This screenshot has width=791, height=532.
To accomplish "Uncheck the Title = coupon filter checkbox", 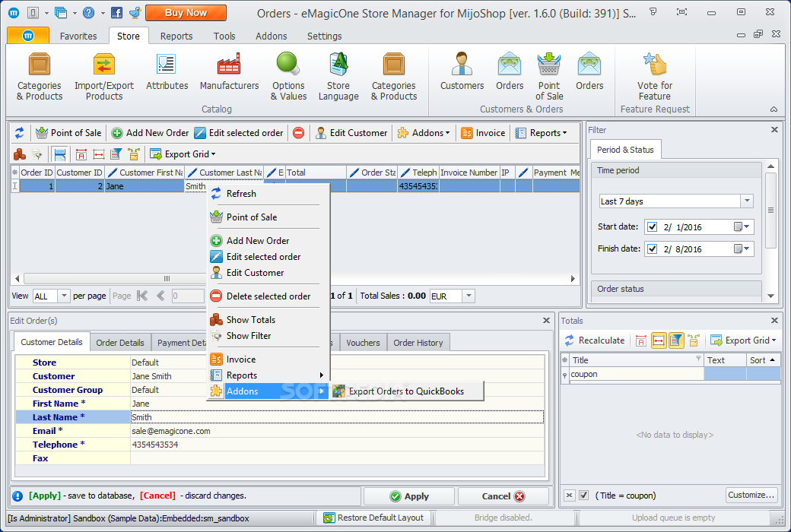I will [583, 496].
